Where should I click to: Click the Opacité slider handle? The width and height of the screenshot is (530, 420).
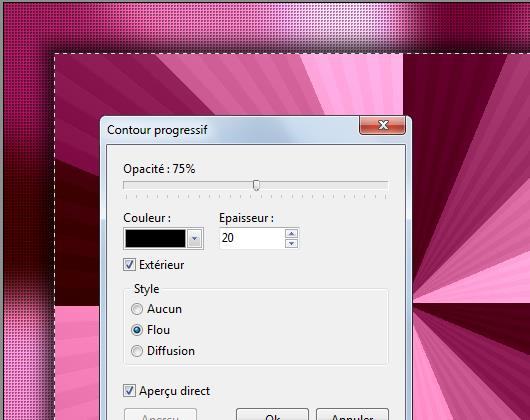(x=257, y=185)
